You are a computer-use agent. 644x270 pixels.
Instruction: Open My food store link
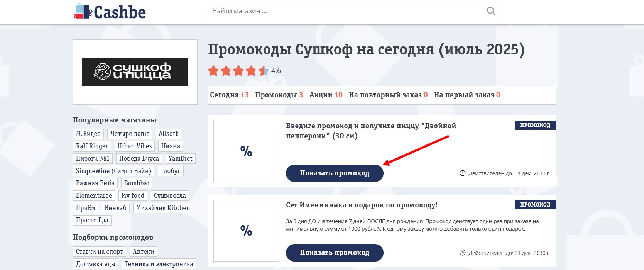point(133,195)
